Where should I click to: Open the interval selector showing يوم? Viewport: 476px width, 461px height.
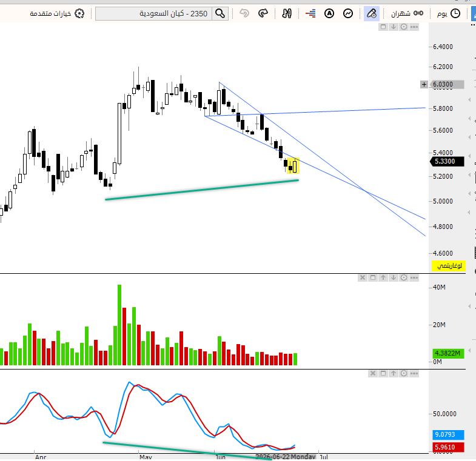point(442,14)
